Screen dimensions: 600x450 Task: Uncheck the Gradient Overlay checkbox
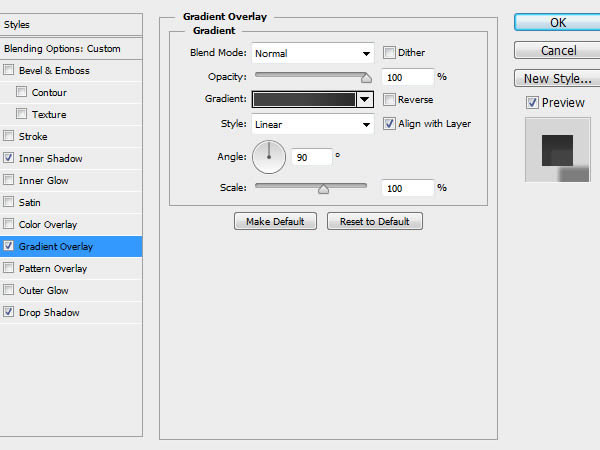point(8,246)
